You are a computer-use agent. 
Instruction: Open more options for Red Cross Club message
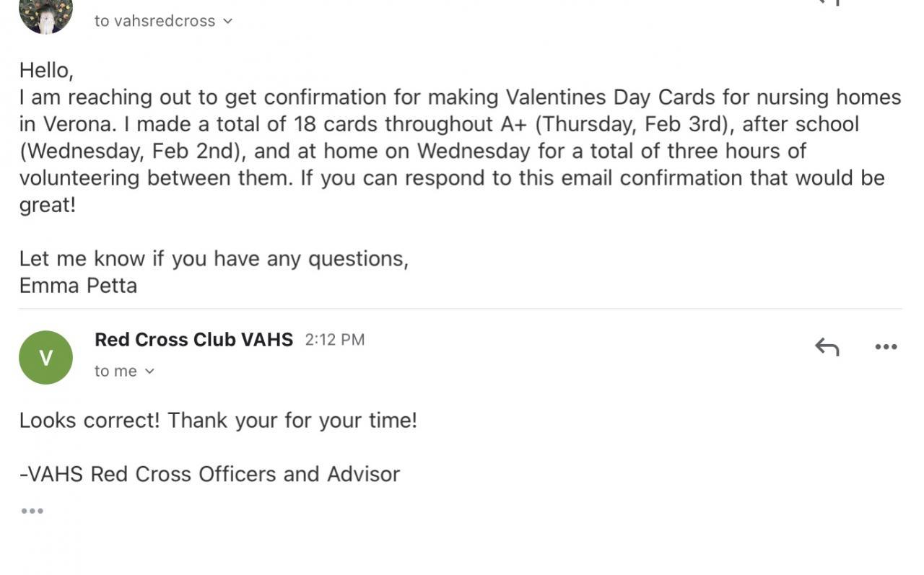(885, 347)
